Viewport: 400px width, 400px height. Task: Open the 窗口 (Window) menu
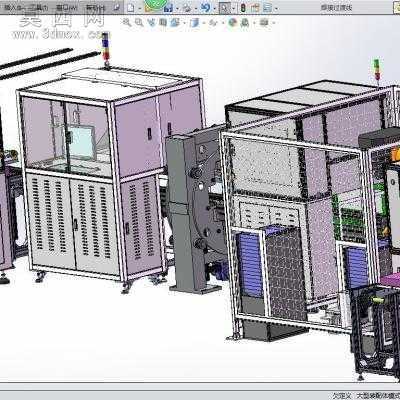[x=67, y=7]
